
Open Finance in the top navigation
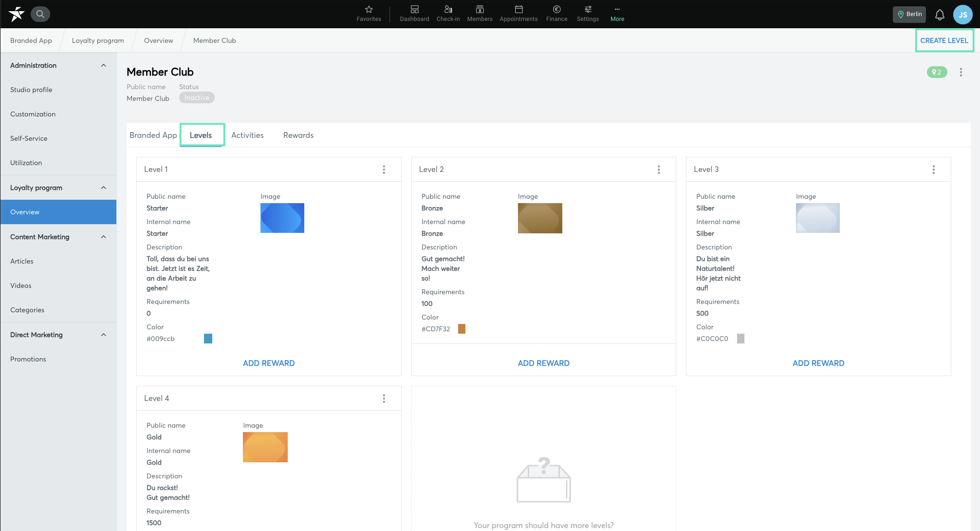coord(556,14)
